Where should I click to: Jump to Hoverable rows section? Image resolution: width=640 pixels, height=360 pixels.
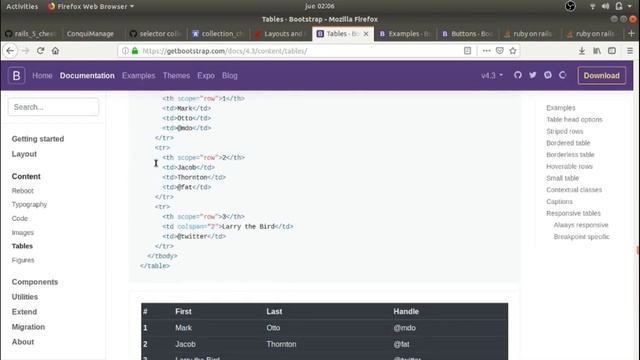[x=569, y=167]
